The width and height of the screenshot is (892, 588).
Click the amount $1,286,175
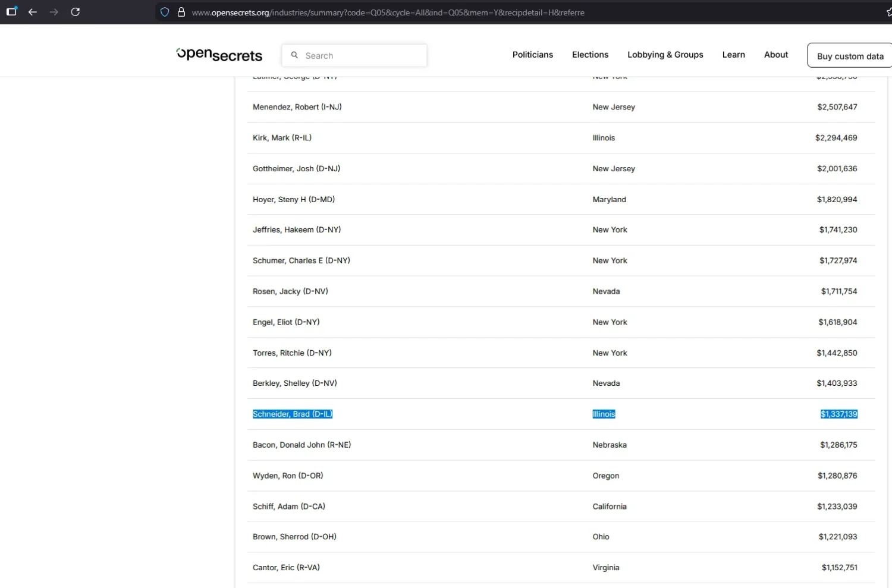(x=838, y=445)
